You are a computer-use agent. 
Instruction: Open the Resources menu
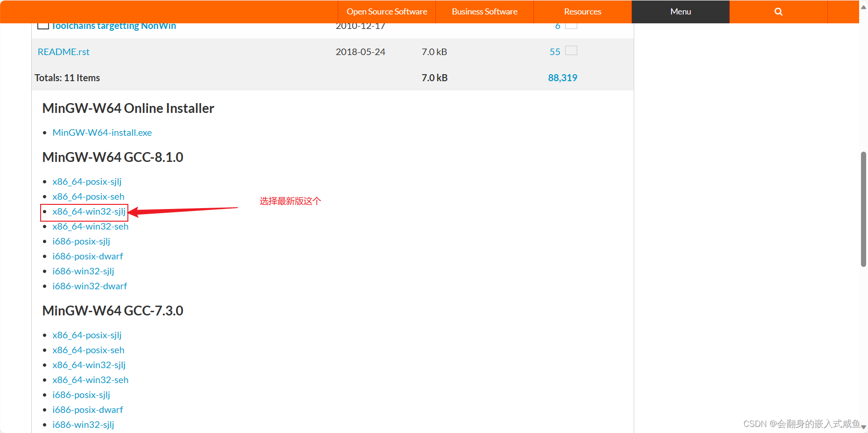(582, 12)
